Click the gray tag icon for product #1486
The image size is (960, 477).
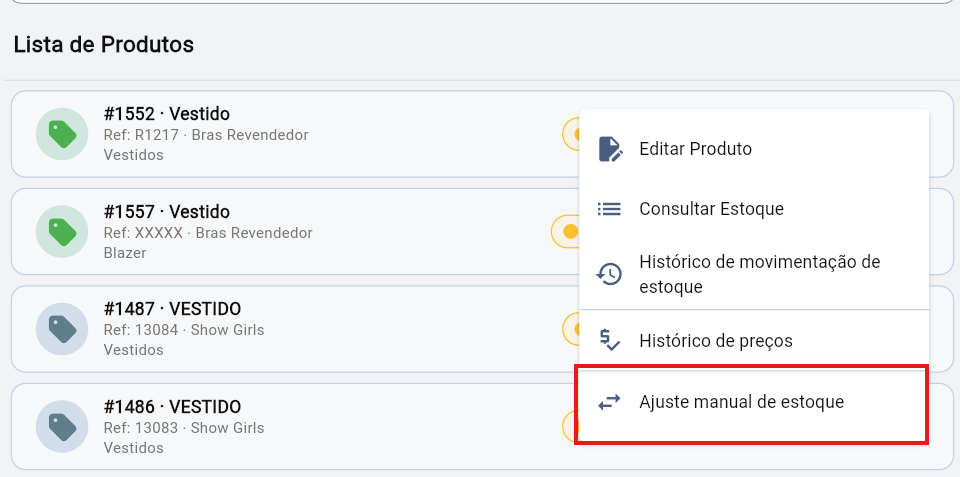[62, 427]
